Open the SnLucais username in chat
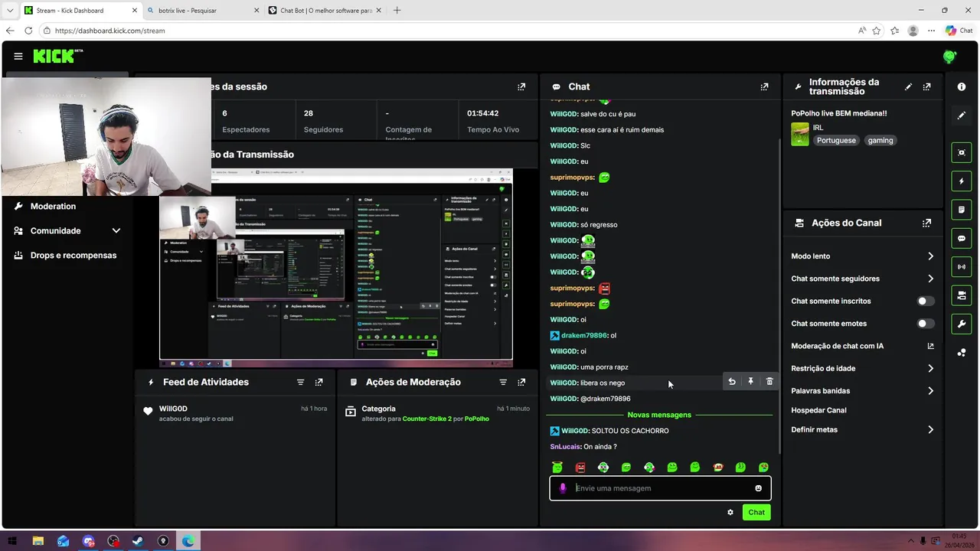The height and width of the screenshot is (551, 980). [x=565, y=447]
